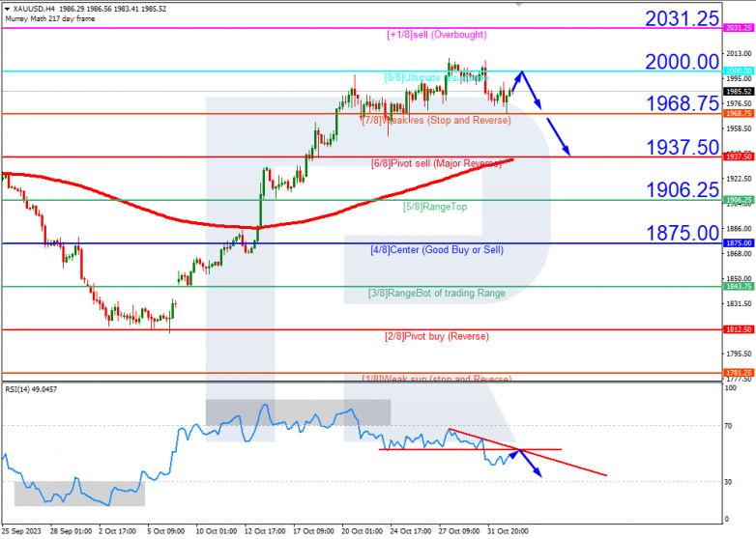Click the RSI scale value 30
The width and height of the screenshot is (756, 539).
[728, 482]
